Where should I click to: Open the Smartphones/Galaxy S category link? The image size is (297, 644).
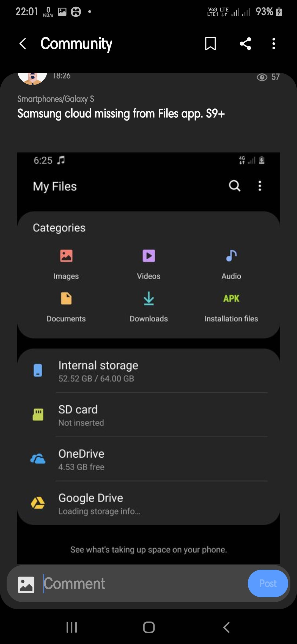pyautogui.click(x=56, y=99)
